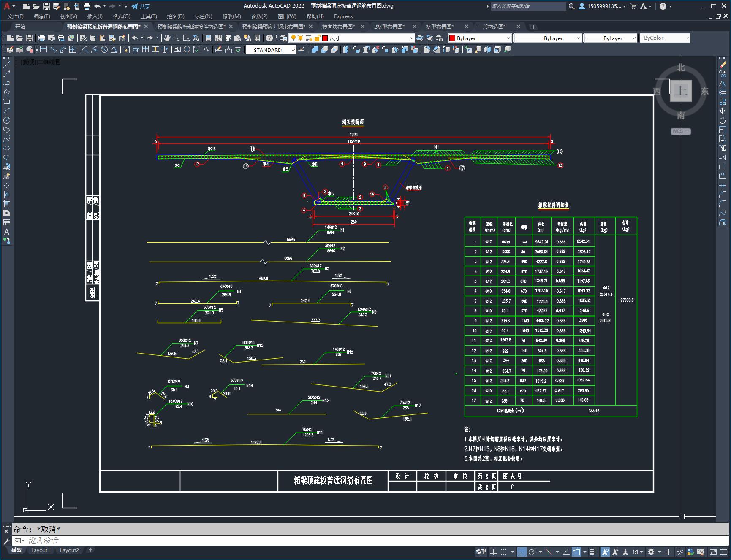The width and height of the screenshot is (731, 560).
Task: Click the Share paper-plane button
Action: pos(140,6)
